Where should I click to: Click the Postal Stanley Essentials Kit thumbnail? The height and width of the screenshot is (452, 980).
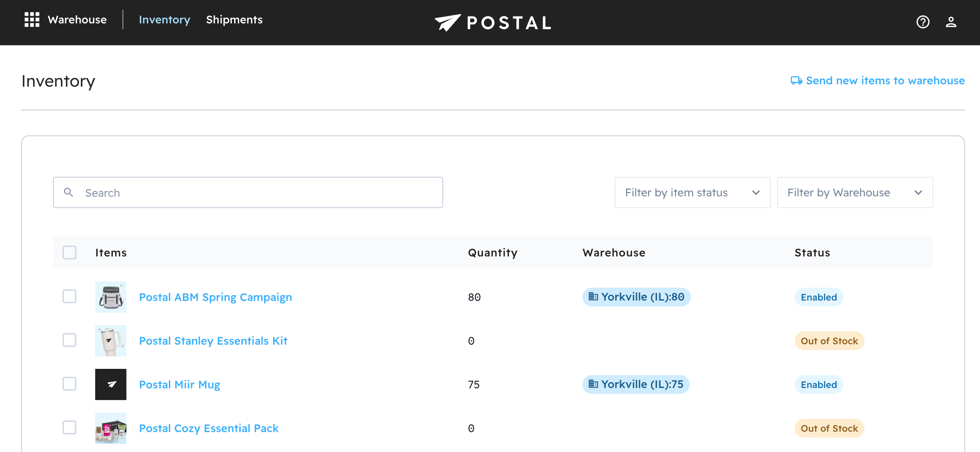[111, 341]
